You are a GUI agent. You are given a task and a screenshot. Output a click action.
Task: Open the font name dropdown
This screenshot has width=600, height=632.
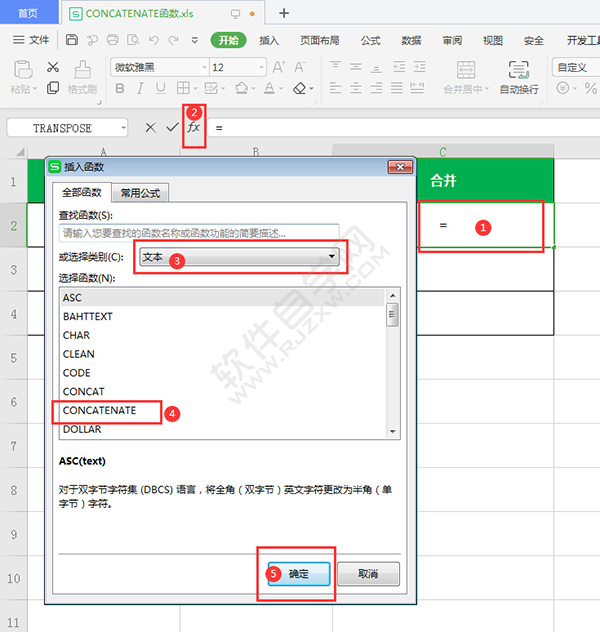(204, 67)
